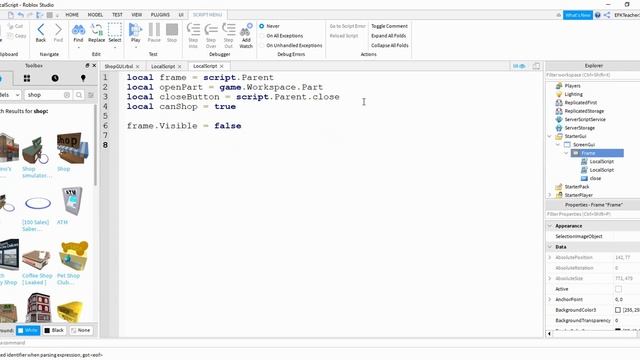The height and width of the screenshot is (360, 640).
Task: Open the toolbox search filter options icon
Action: click(x=91, y=95)
